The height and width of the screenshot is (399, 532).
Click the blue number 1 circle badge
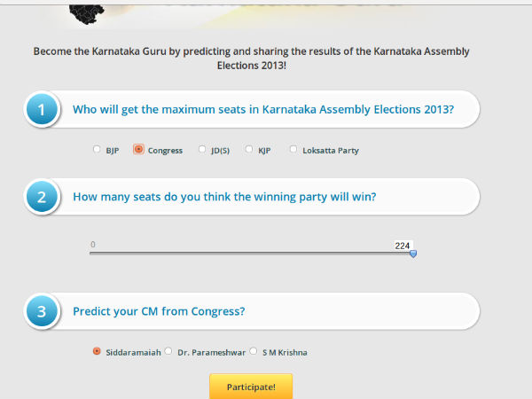pos(42,110)
